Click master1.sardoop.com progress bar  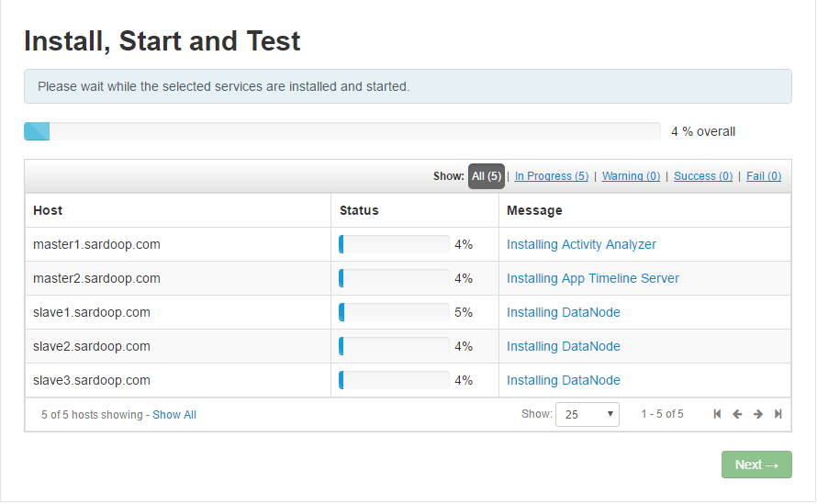[x=394, y=244]
